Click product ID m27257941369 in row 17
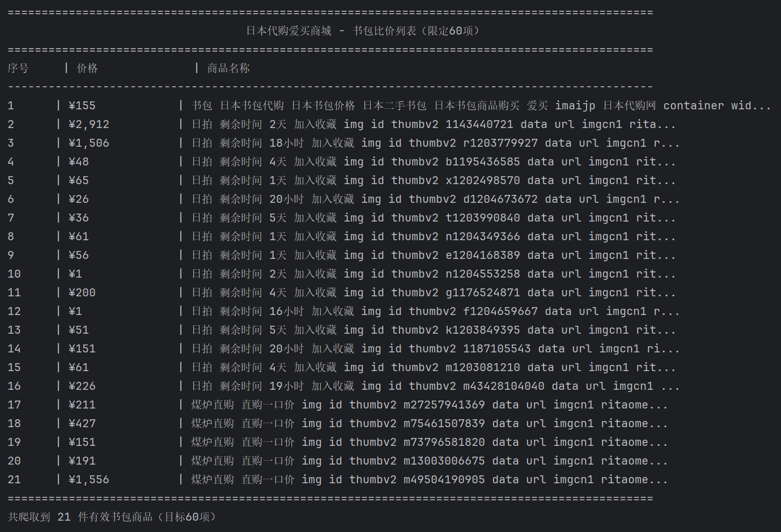The height and width of the screenshot is (532, 781). point(444,405)
